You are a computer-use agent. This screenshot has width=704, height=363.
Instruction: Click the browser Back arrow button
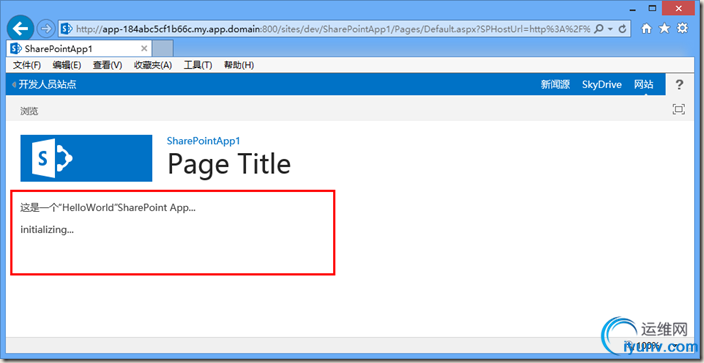(x=20, y=29)
